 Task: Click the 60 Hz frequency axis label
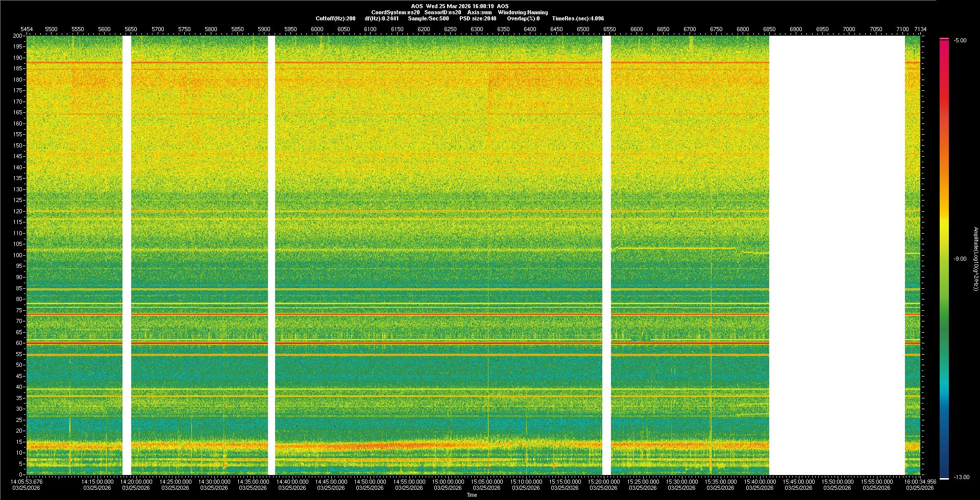coord(18,343)
